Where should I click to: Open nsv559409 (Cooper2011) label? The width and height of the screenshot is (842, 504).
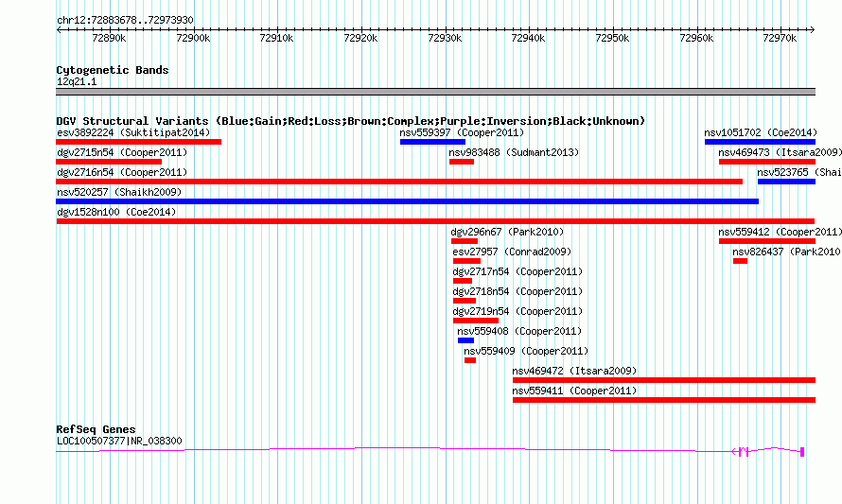click(x=526, y=351)
